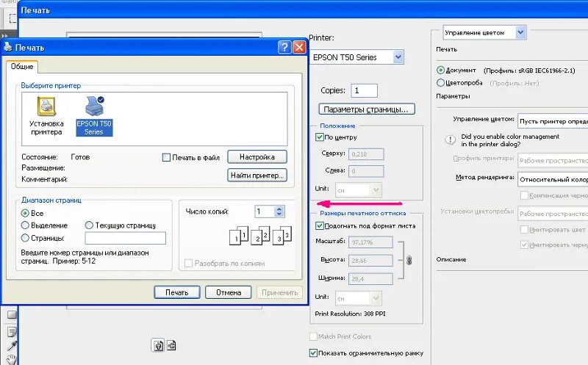Click the page range number input field
Screen dimensions: 588x365
point(125,238)
